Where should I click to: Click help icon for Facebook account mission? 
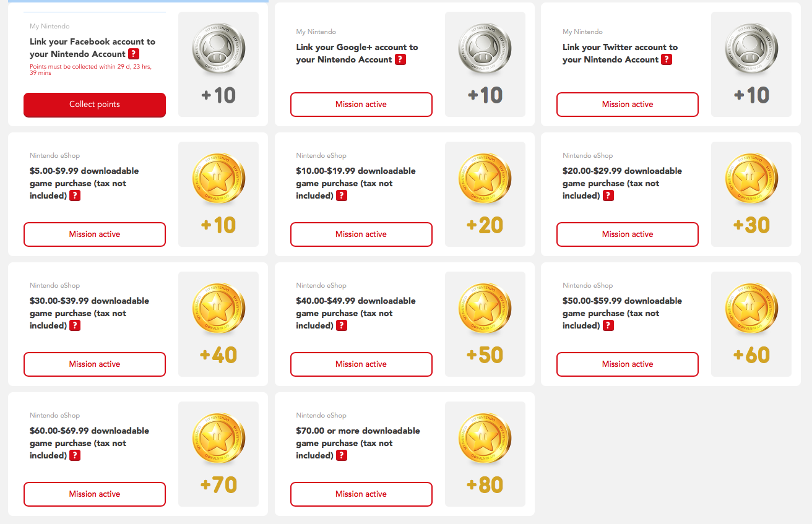(x=134, y=54)
